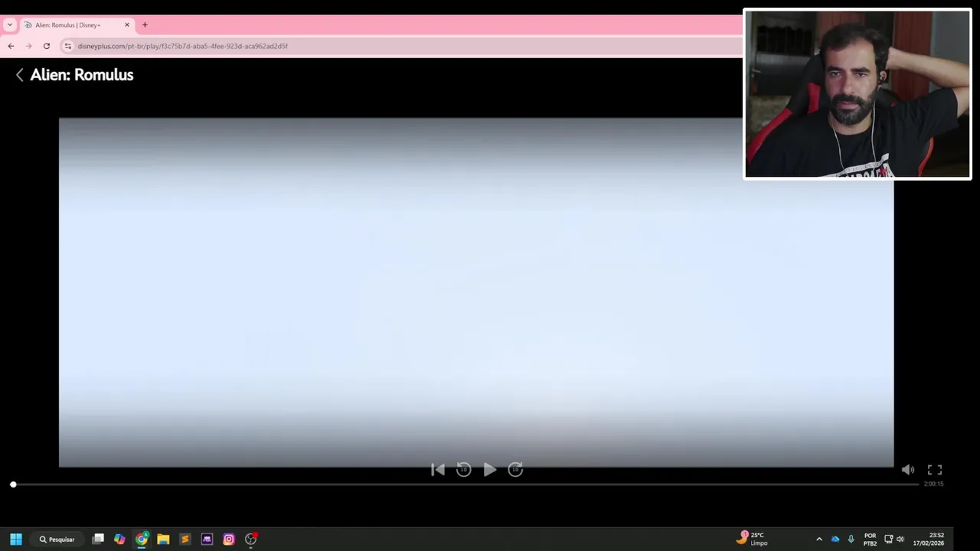This screenshot has width=980, height=551.
Task: Click the player volume speaker icon
Action: [908, 470]
